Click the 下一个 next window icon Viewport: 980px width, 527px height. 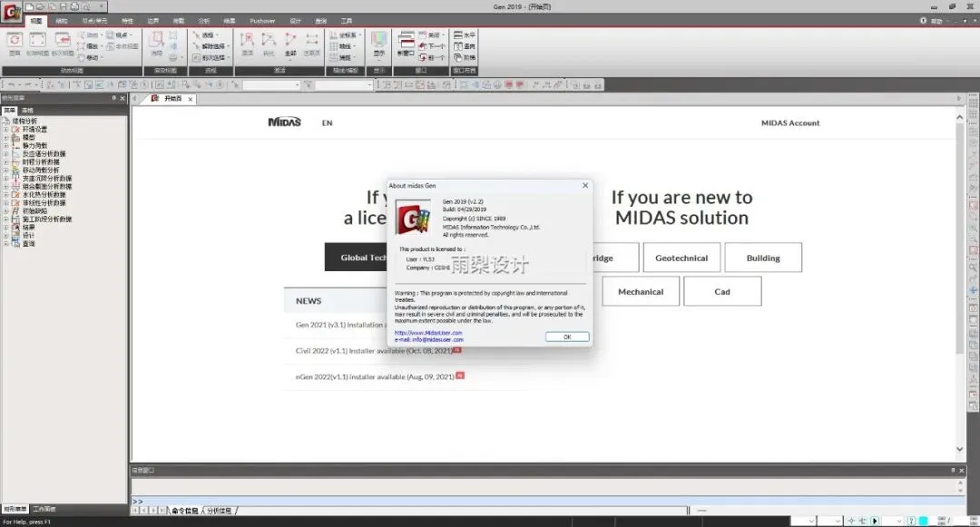click(432, 46)
